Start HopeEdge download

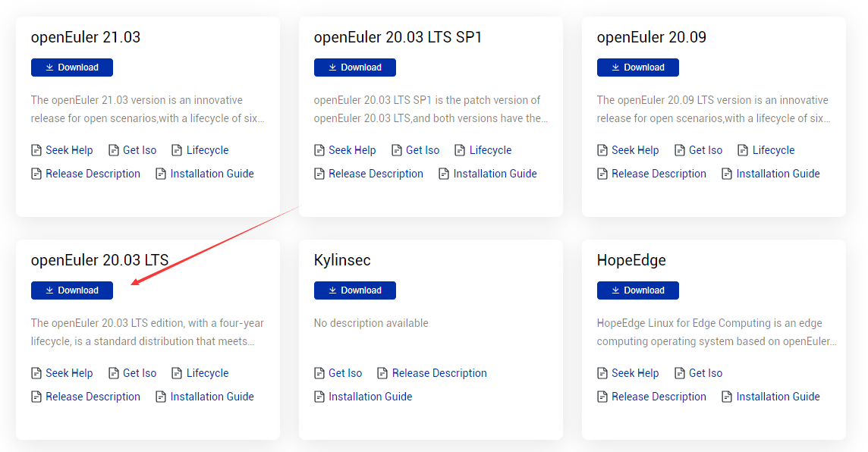pos(638,290)
